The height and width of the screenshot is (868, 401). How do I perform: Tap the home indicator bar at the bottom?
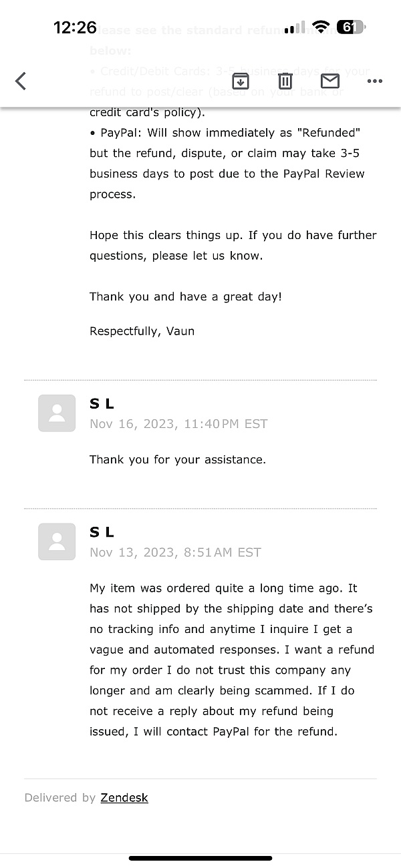[x=200, y=858]
